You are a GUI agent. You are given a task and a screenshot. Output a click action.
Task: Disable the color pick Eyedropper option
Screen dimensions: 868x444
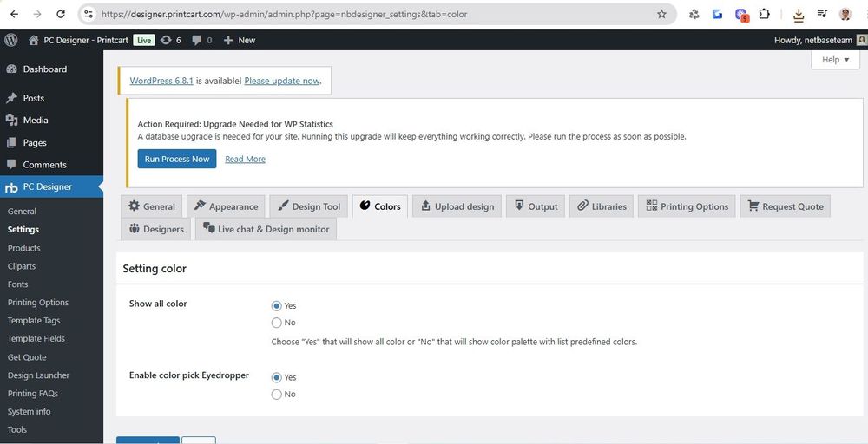click(277, 395)
